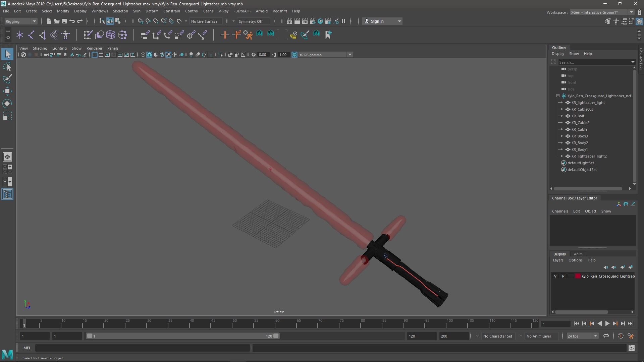Choose the Rotate tool in toolbox
The width and height of the screenshot is (644, 362).
point(7,104)
